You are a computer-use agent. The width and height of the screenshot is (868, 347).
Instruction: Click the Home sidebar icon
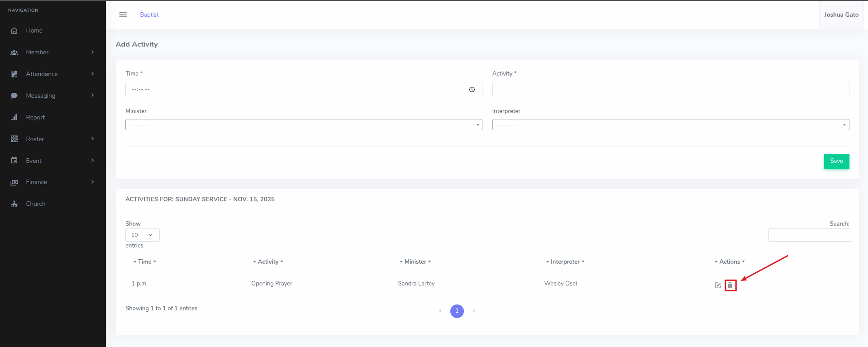14,31
